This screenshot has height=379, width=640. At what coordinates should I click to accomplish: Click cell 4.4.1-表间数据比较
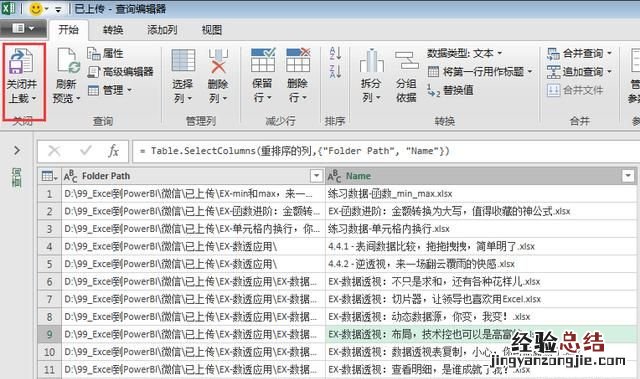coord(481,246)
